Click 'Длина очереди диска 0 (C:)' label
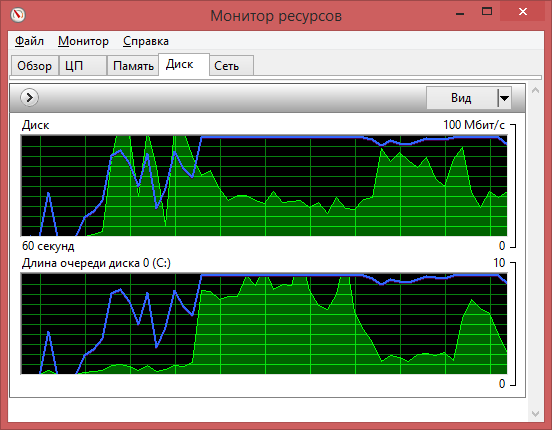552x430 pixels. pyautogui.click(x=96, y=263)
